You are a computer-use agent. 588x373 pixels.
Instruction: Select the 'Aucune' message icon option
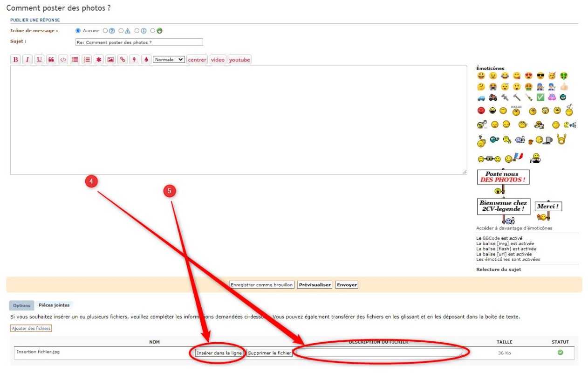click(x=78, y=31)
